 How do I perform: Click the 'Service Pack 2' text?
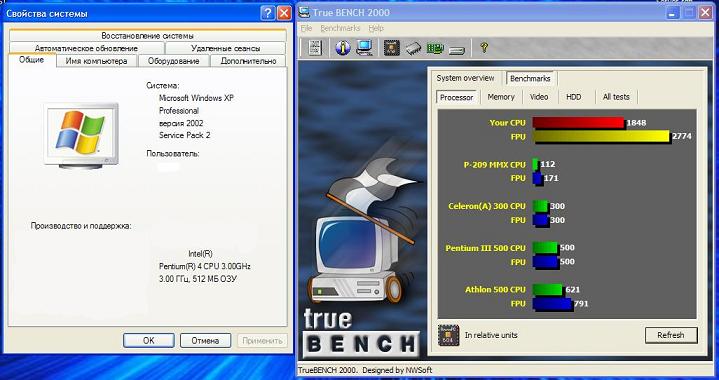pos(185,135)
